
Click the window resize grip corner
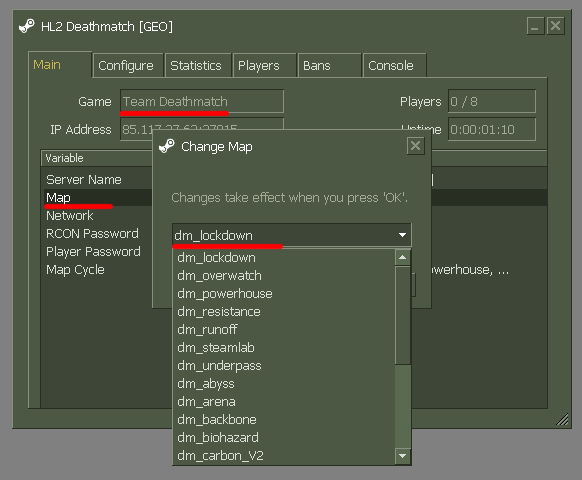click(562, 419)
